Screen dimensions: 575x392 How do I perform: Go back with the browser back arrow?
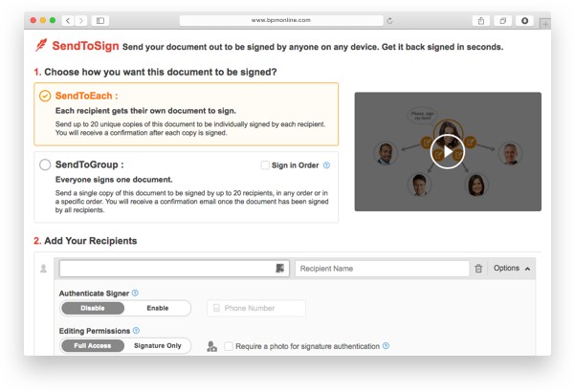coord(68,21)
